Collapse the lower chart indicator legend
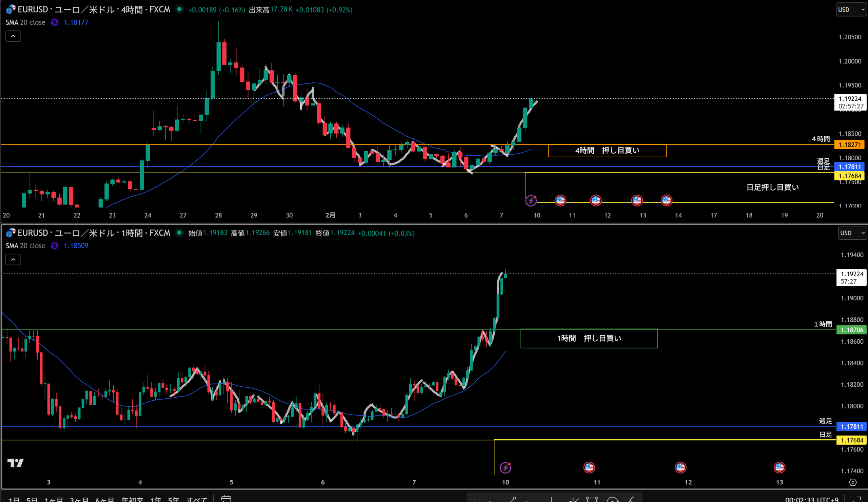Viewport: 868px width, 502px height. (x=13, y=260)
